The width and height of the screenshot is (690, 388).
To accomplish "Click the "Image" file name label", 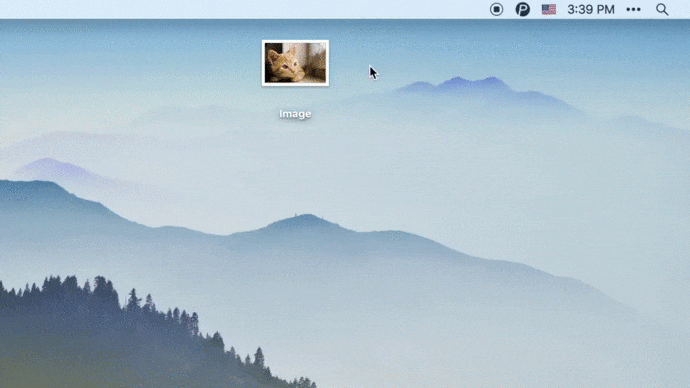I will [x=295, y=114].
